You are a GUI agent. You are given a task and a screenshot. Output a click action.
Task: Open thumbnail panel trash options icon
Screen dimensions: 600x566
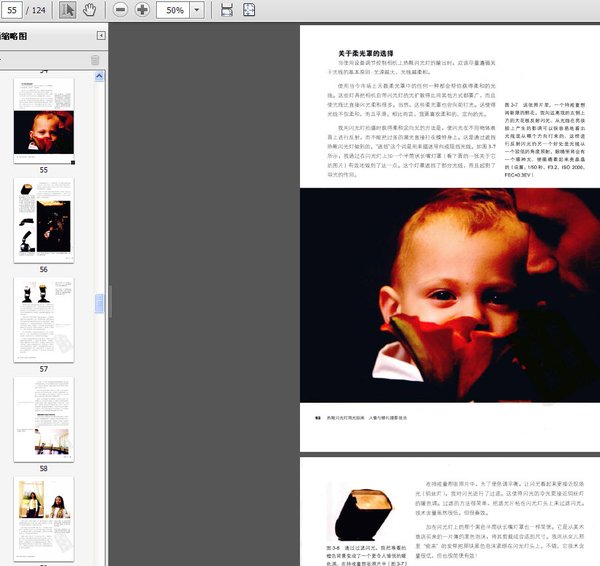coord(95,60)
